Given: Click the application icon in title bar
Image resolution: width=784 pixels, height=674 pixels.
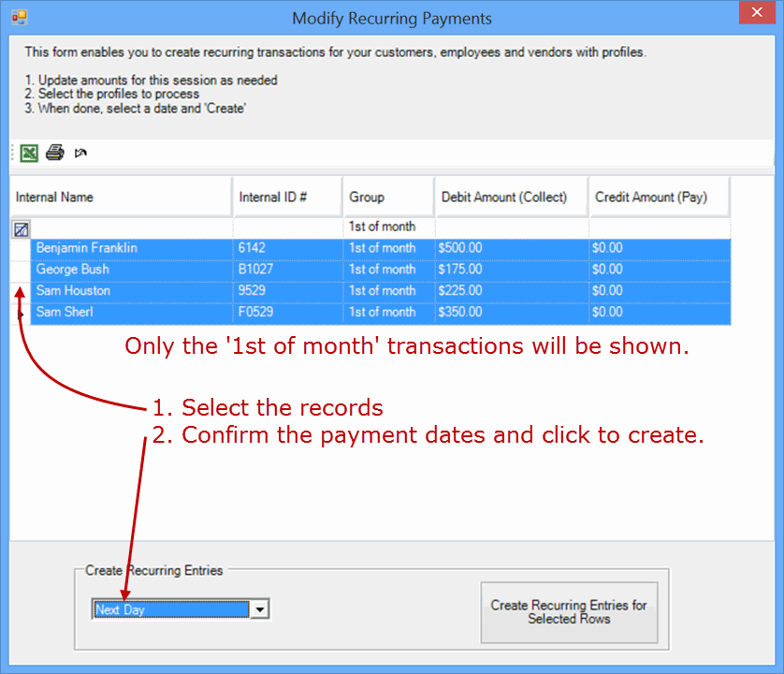Looking at the screenshot, I should pos(19,17).
